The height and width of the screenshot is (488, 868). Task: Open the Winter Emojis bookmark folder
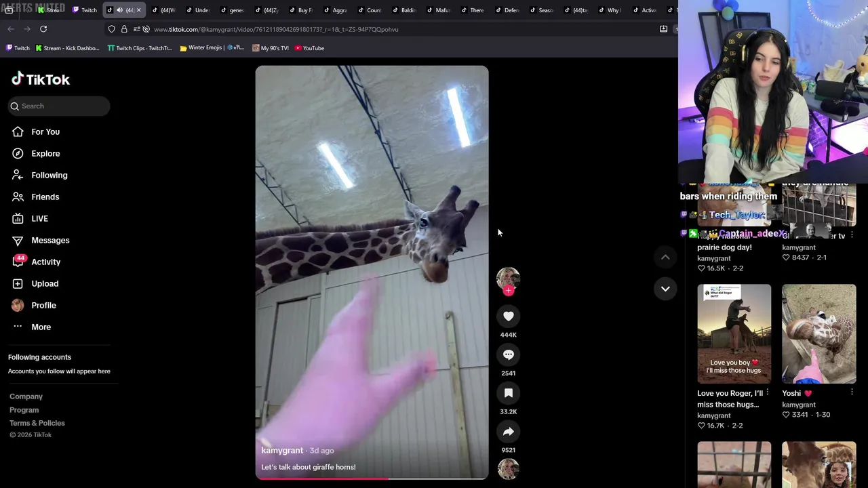pos(212,48)
